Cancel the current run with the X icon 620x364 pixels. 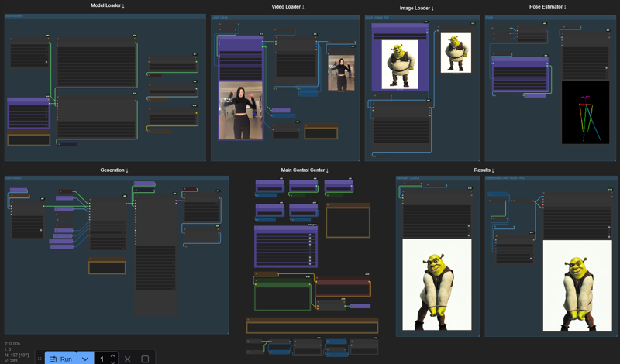click(127, 359)
